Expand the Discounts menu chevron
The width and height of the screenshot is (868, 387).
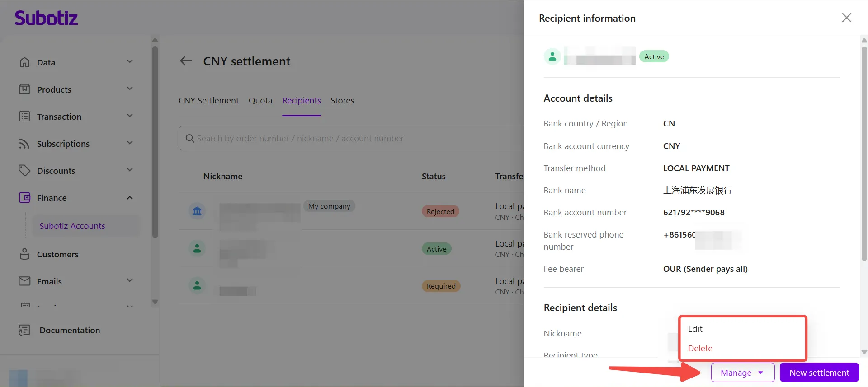click(x=130, y=170)
